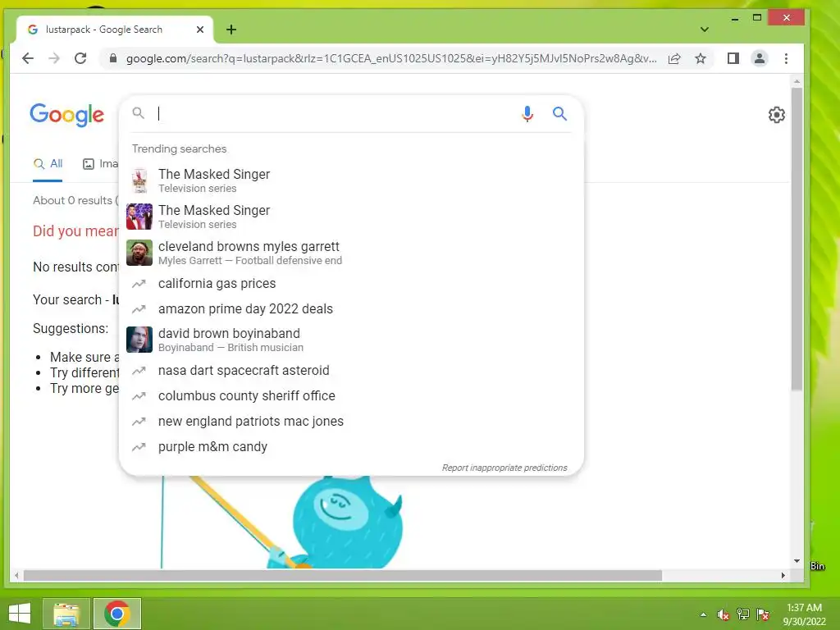840x630 pixels.
Task: Click the padlock site info icon
Action: (113, 58)
